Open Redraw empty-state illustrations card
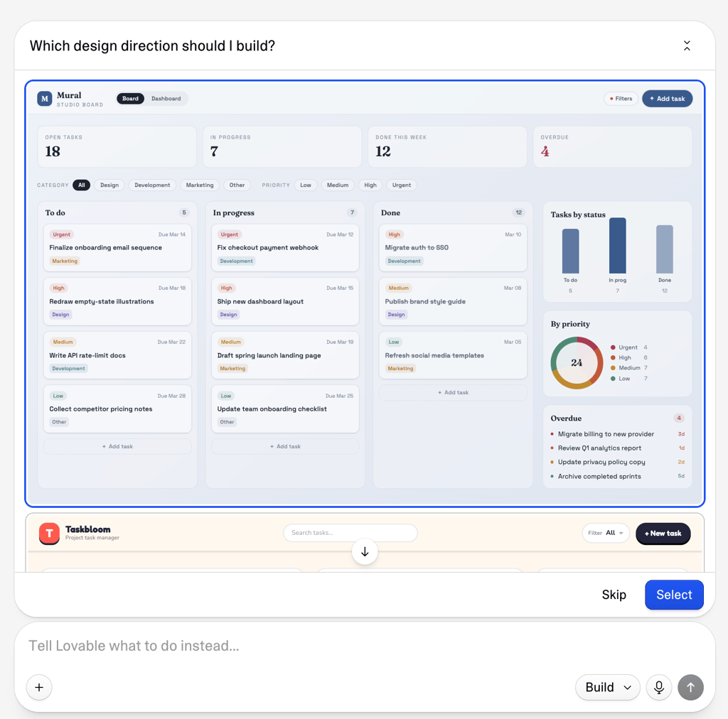728x719 pixels. (117, 301)
